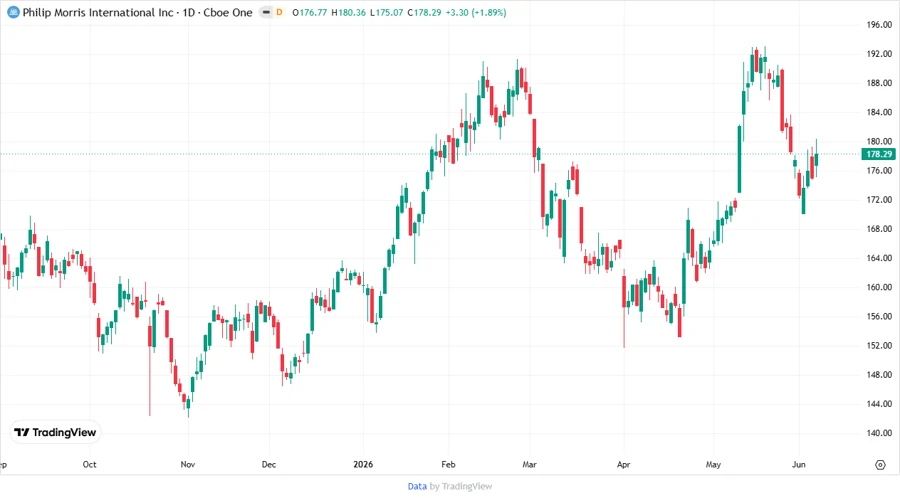Click the 180.00 price axis label
The width and height of the screenshot is (900, 498).
point(879,142)
